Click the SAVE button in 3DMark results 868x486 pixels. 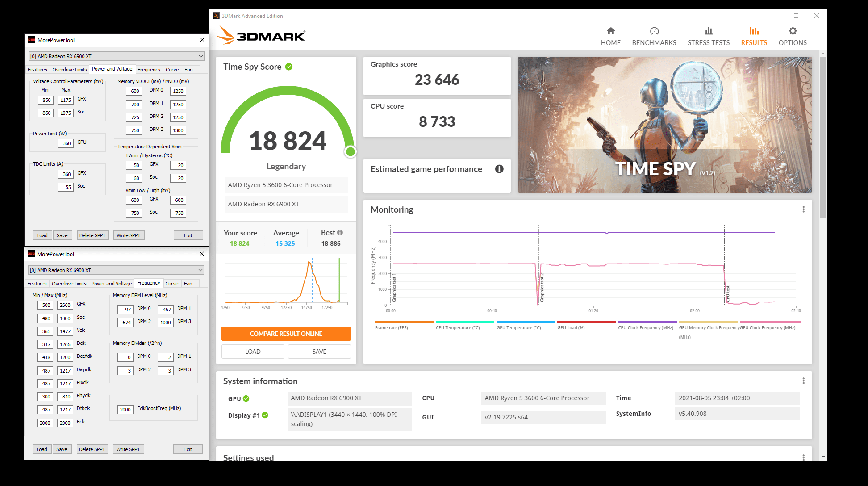(x=319, y=351)
